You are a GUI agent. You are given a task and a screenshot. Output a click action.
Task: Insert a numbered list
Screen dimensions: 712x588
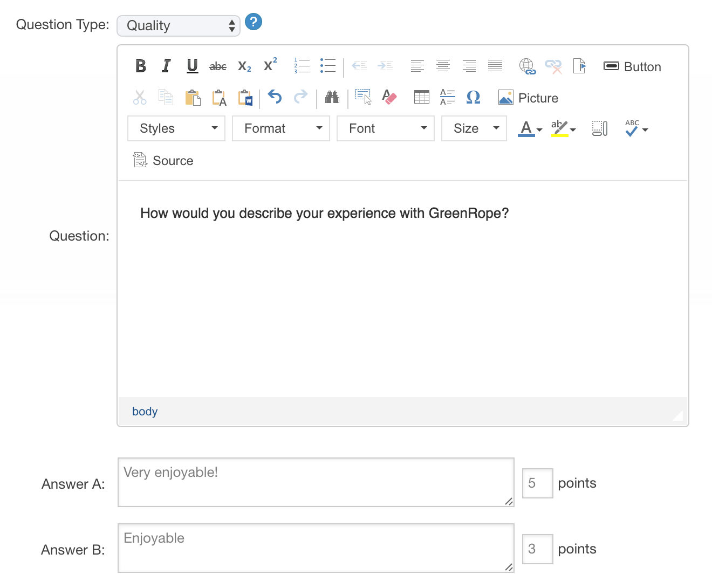pos(302,66)
